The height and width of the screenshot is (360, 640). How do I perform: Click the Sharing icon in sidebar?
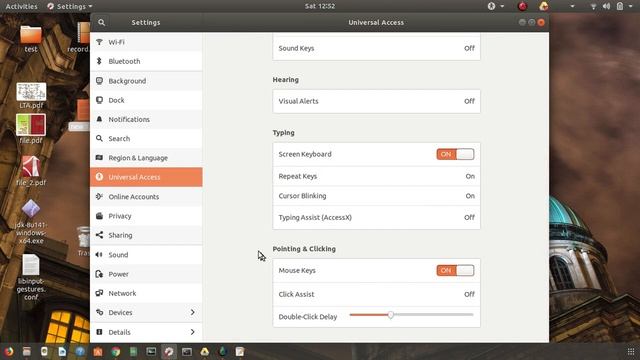click(x=99, y=235)
